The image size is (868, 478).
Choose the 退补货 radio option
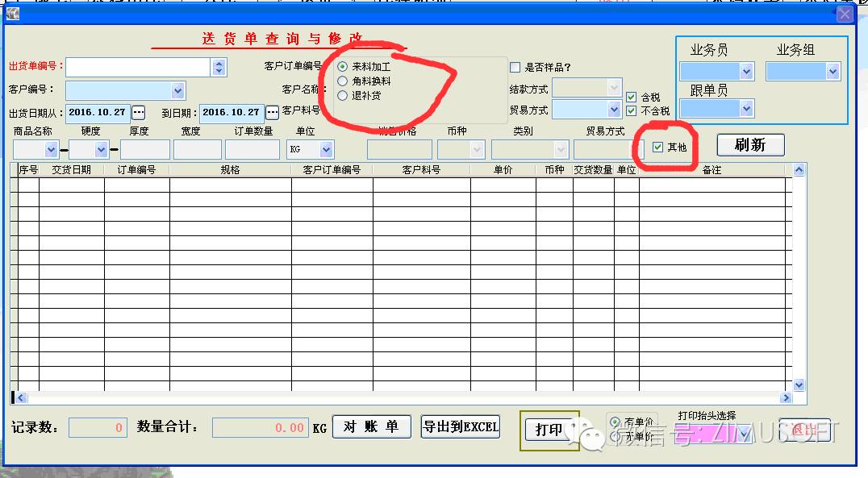(x=343, y=96)
